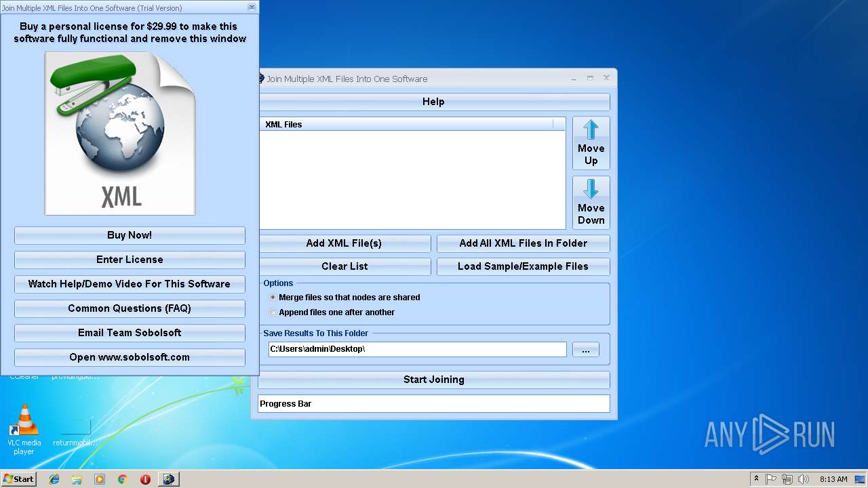The height and width of the screenshot is (488, 868).
Task: Click the save folder path field
Action: click(x=417, y=349)
